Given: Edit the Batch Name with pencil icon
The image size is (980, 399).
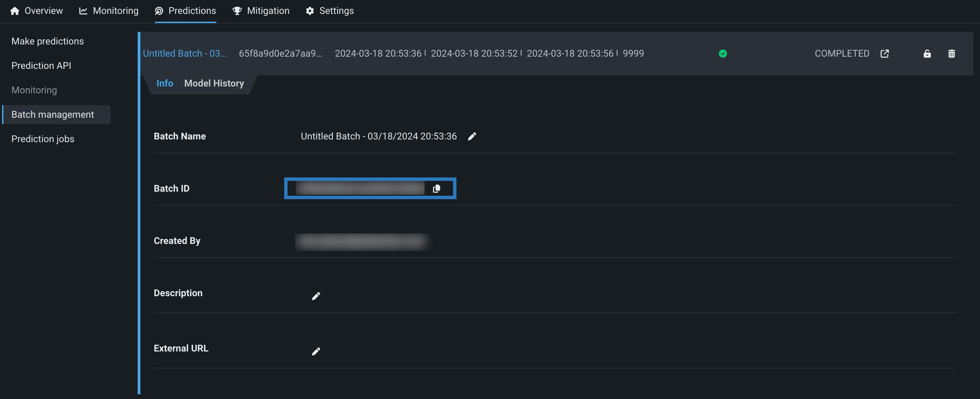Looking at the screenshot, I should (x=472, y=136).
